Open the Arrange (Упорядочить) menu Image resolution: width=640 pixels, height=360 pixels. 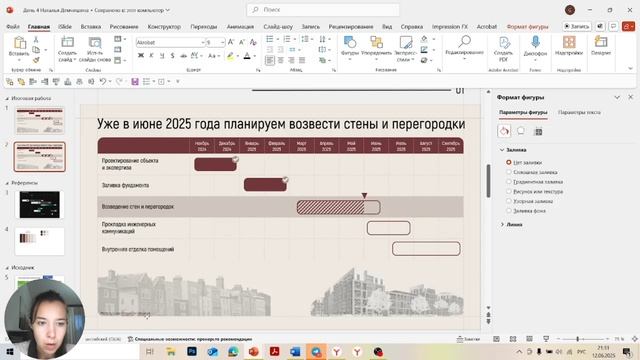coord(376,42)
